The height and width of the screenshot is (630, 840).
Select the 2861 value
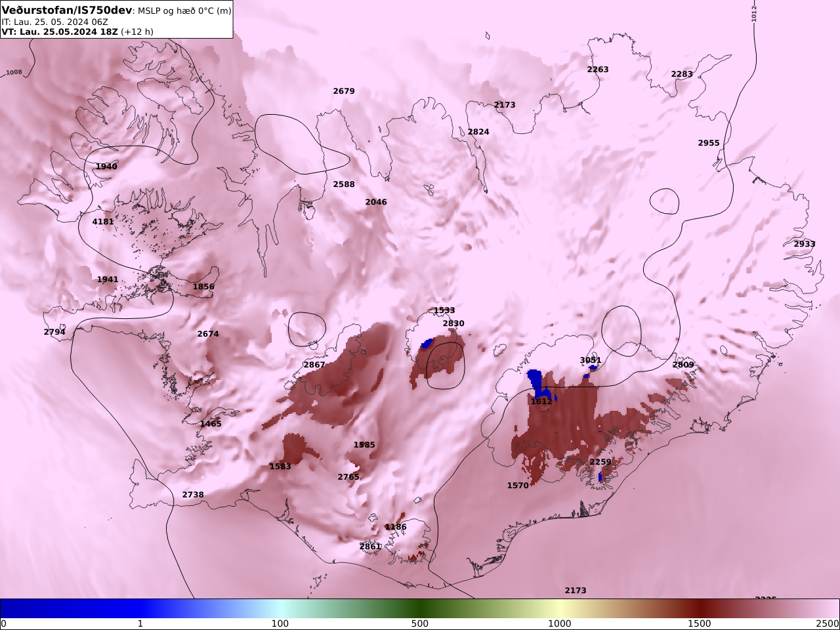370,547
